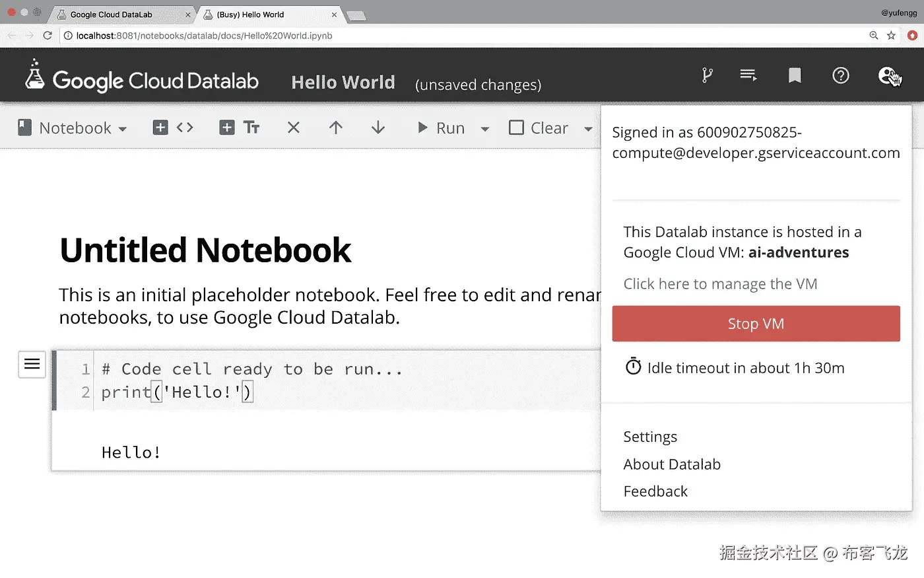Viewport: 924px width, 578px height.
Task: Reload the page in browser
Action: (48, 36)
